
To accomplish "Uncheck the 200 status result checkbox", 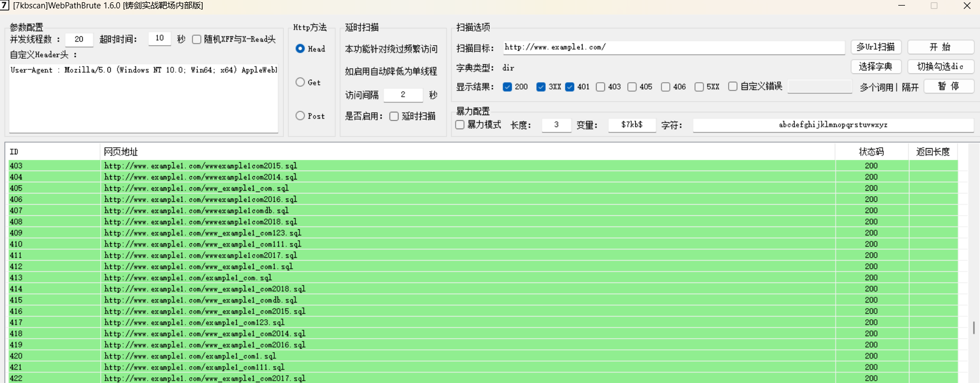I will click(507, 87).
